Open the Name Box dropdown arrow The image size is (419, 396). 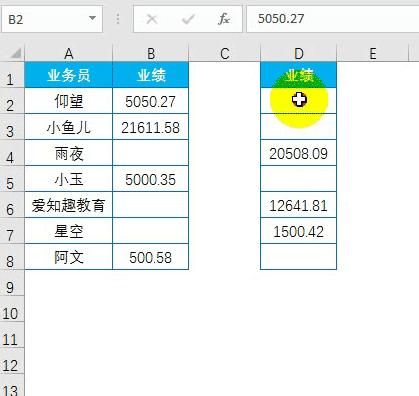pyautogui.click(x=93, y=18)
